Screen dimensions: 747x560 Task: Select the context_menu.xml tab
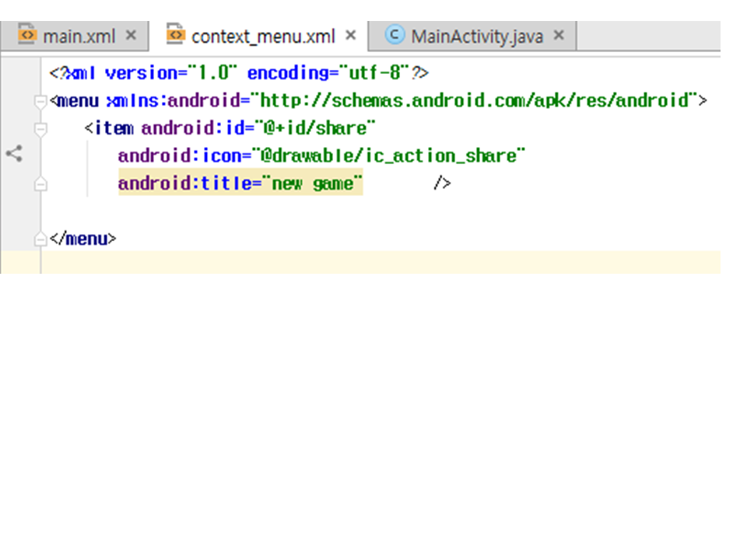coord(263,36)
